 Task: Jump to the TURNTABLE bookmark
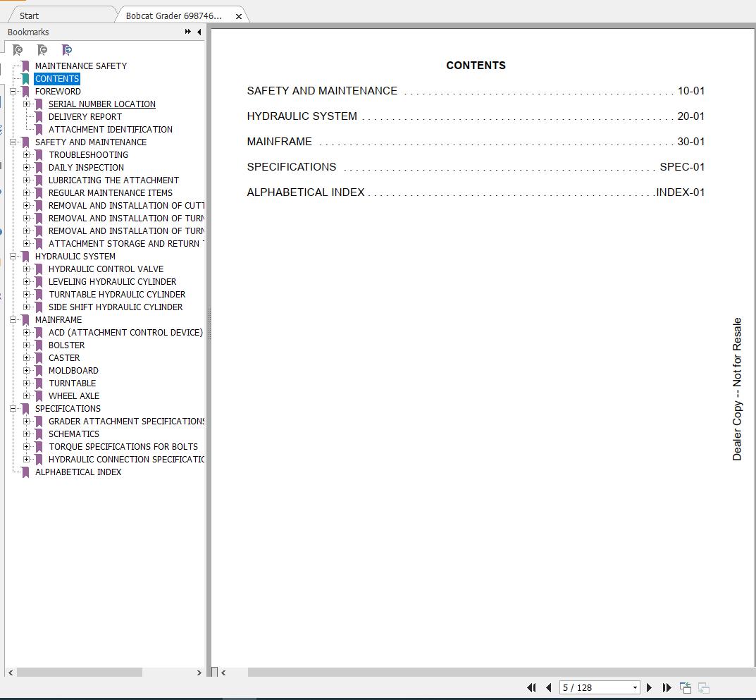(73, 383)
